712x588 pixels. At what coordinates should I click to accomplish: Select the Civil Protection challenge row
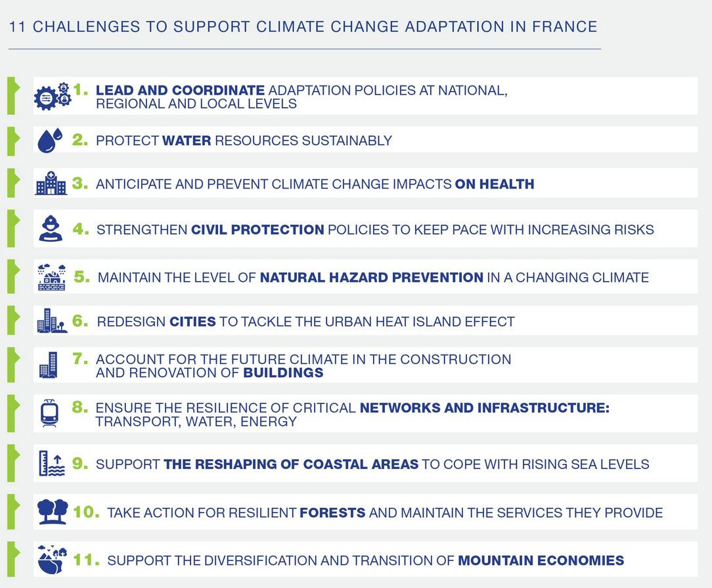click(374, 230)
